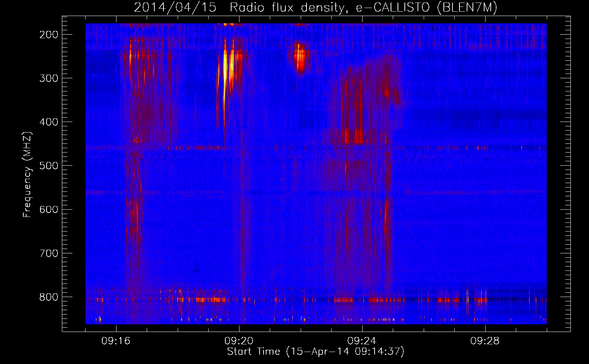This screenshot has width=589, height=364.
Task: Click the plot title "Radio flux density, e-CALLISTO (BLEN7M)"
Action: [363, 8]
